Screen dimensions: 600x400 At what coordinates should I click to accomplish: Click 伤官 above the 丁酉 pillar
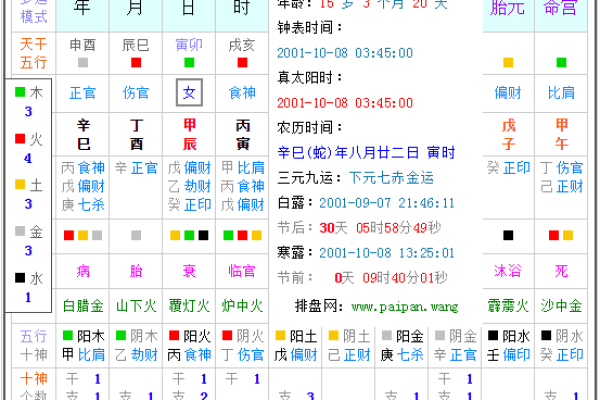(135, 93)
